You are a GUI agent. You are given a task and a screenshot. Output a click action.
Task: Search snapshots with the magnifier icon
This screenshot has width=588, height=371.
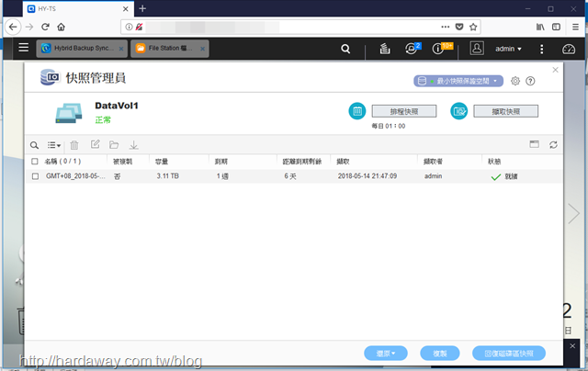pyautogui.click(x=34, y=145)
